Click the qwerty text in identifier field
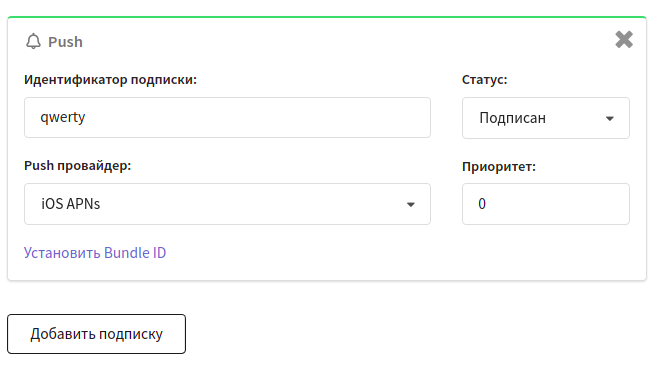660x370 pixels. click(63, 117)
